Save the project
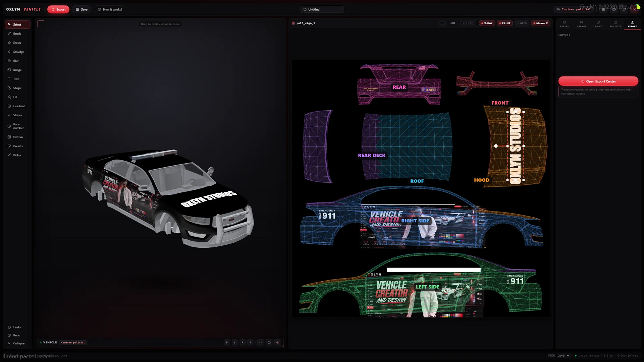 [82, 9]
